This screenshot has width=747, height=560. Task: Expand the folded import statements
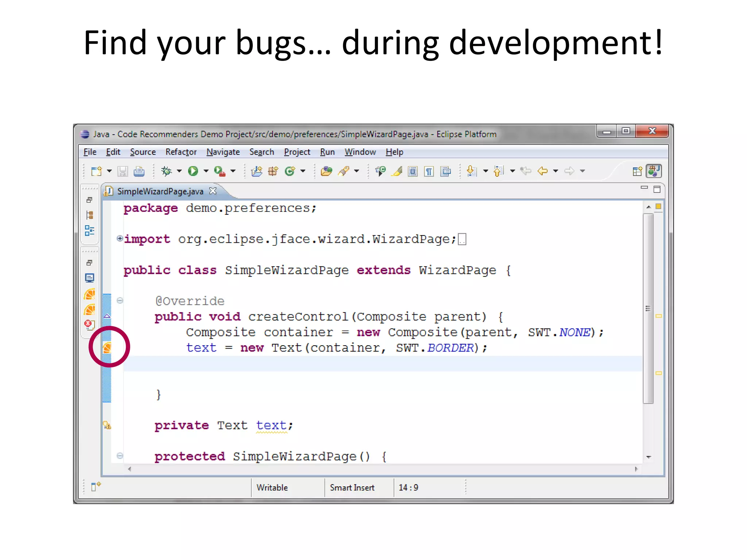[x=120, y=238]
